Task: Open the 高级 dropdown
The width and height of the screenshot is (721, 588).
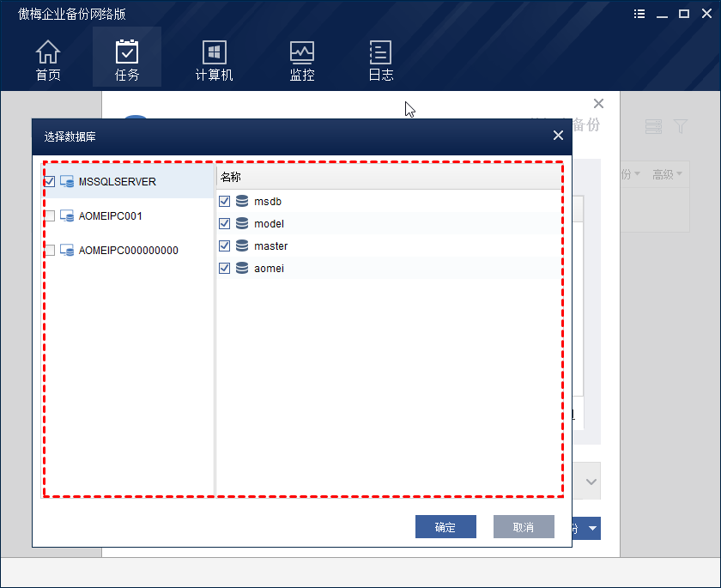Action: click(x=668, y=174)
